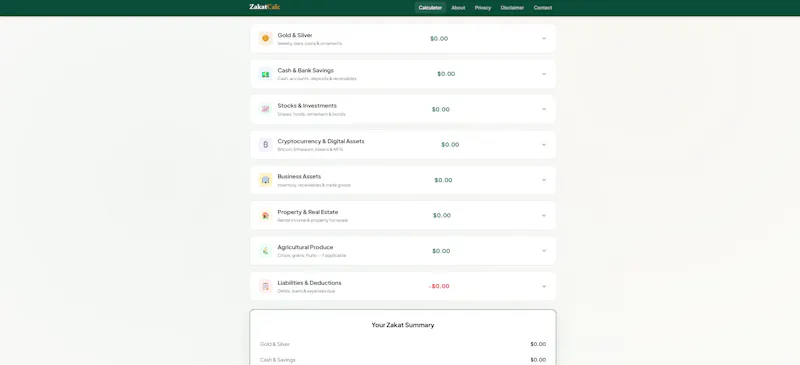Click the Your Zakat Summary heading
The height and width of the screenshot is (365, 800).
tap(403, 325)
